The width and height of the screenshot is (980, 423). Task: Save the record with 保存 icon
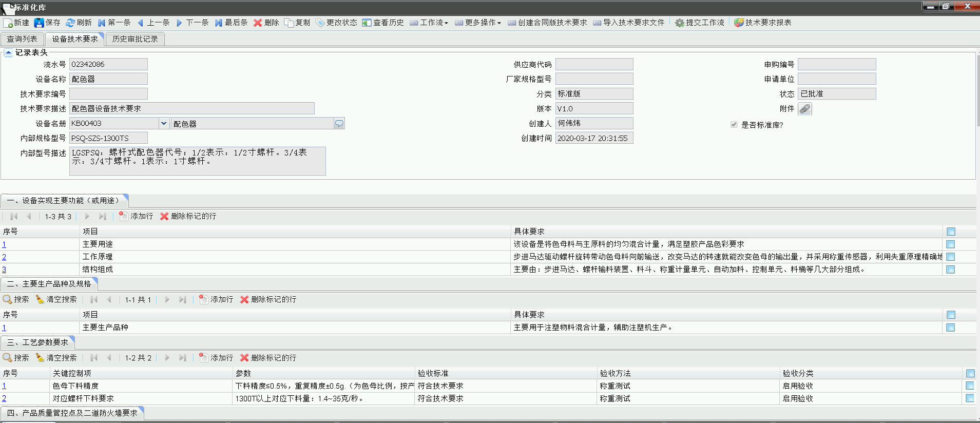click(x=40, y=23)
